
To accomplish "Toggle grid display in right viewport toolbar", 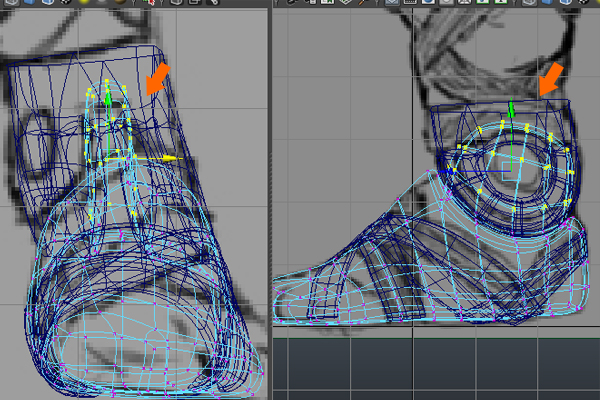I will coord(393,3).
